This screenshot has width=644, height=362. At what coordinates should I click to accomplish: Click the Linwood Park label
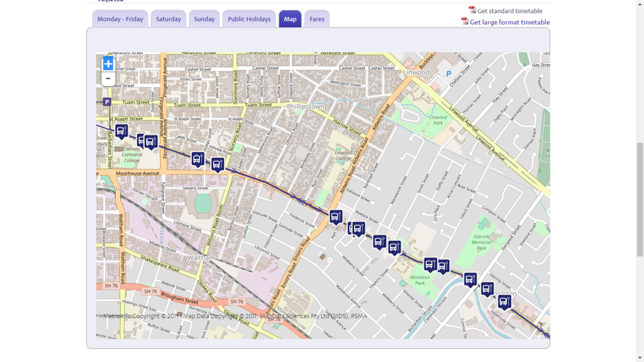(x=438, y=120)
